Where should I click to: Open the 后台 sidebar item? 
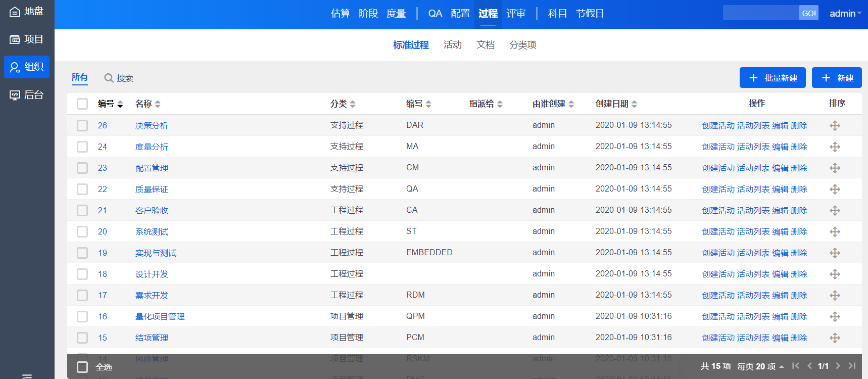pos(27,94)
